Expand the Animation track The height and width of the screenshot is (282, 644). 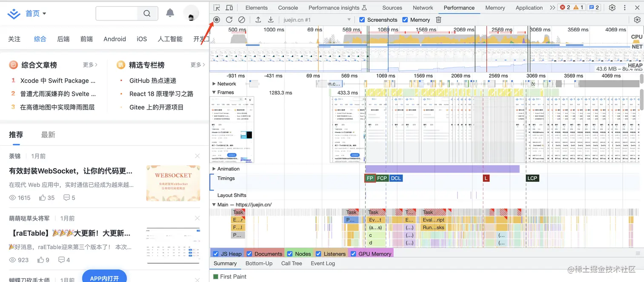pos(214,169)
